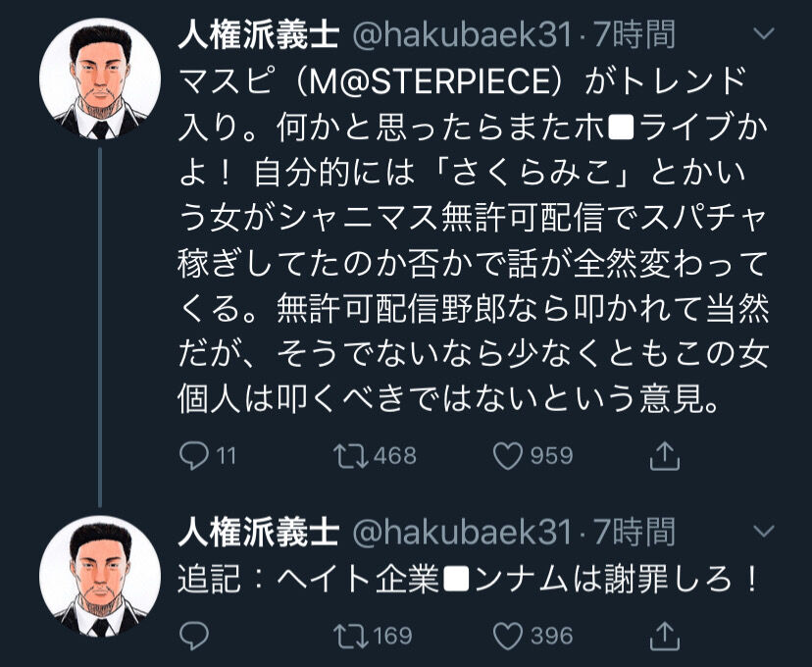
Task: Select 人権派義士 name on the 追記 tweet
Action: pyautogui.click(x=258, y=533)
